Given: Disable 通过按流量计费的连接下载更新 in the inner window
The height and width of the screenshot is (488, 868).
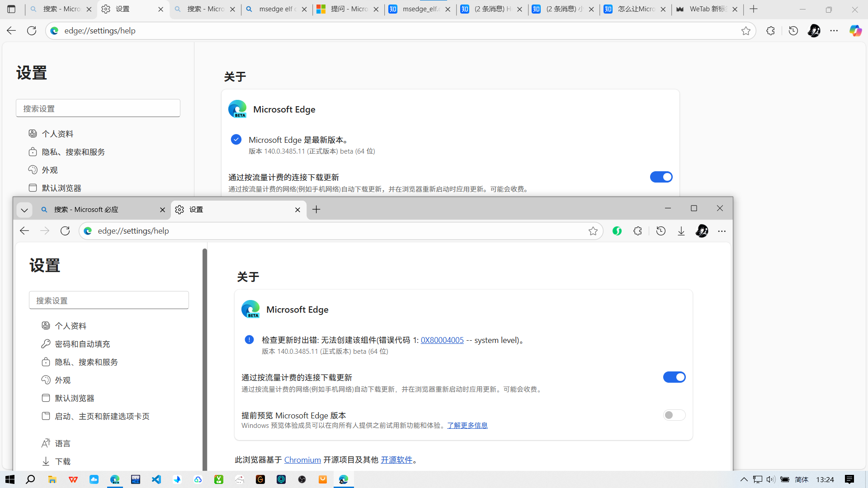Looking at the screenshot, I should pos(674,377).
